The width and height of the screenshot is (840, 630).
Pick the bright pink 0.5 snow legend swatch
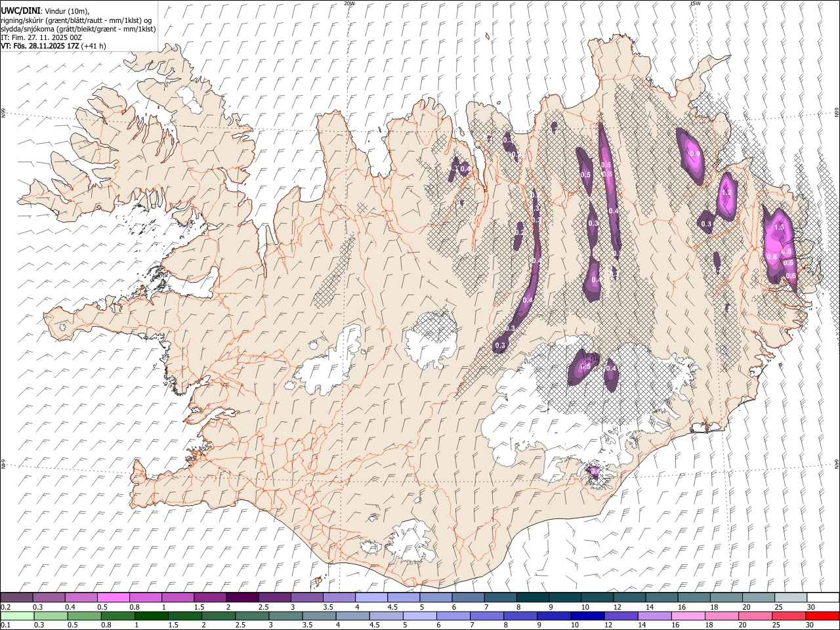point(114,597)
